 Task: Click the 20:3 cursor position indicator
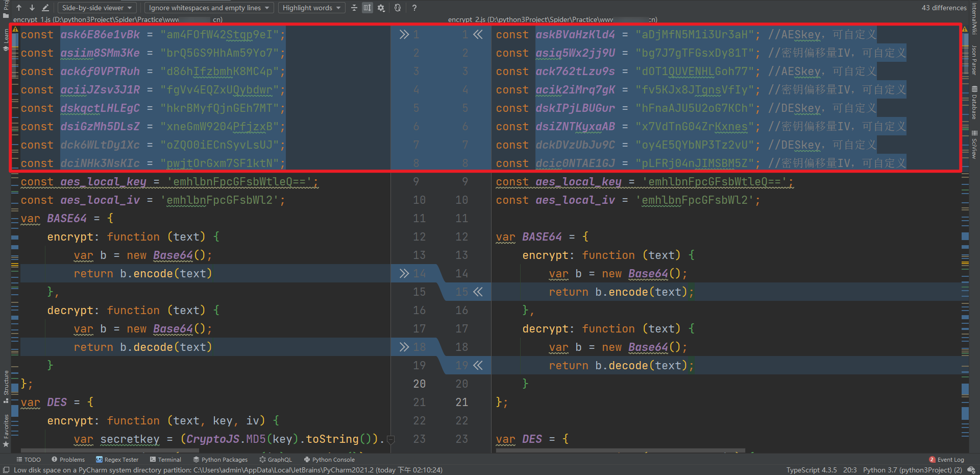[850, 470]
